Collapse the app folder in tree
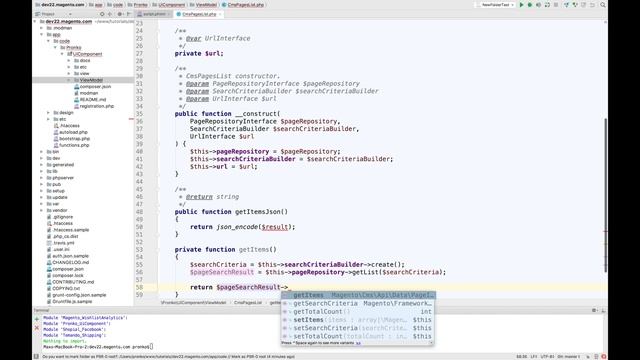This screenshot has width=640, height=360. point(42,35)
